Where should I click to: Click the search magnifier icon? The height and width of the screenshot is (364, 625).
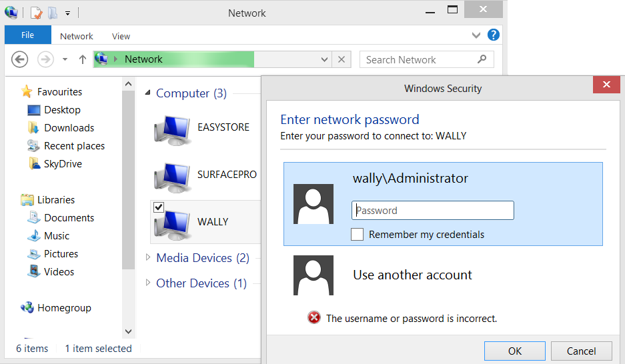482,59
